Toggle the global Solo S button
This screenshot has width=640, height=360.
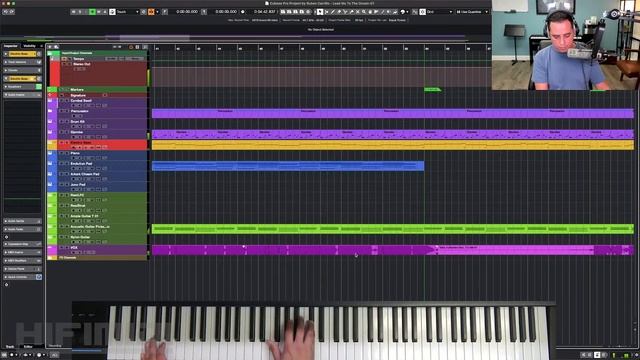(80, 12)
